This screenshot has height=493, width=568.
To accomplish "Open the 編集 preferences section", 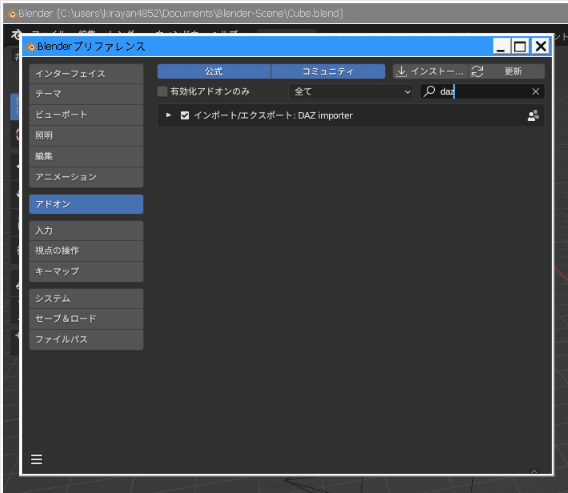I will click(86, 156).
